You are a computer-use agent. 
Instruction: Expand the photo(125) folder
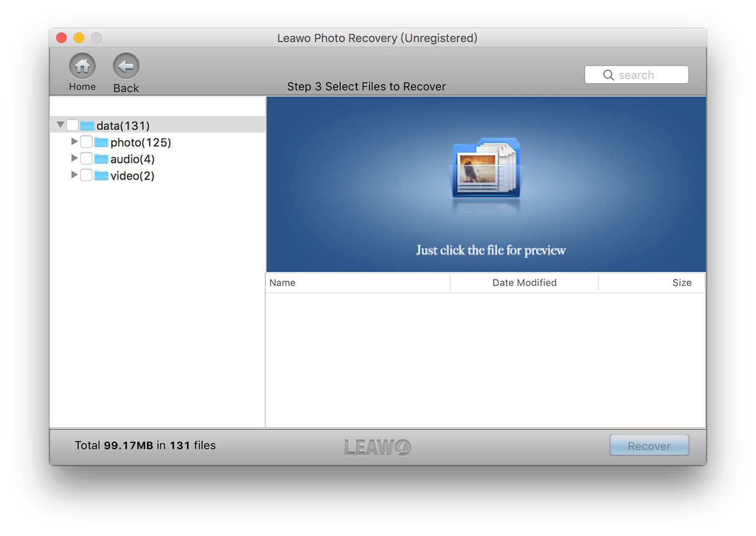coord(74,141)
